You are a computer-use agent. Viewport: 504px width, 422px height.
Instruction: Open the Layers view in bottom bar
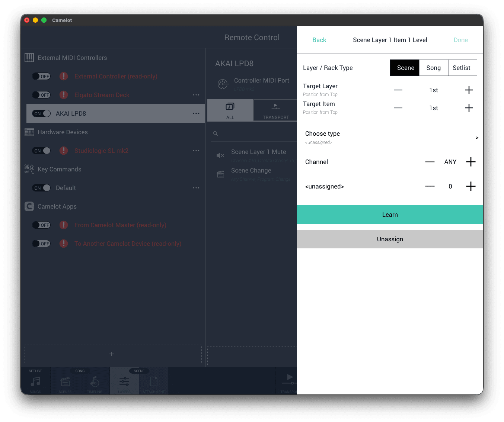click(x=124, y=382)
